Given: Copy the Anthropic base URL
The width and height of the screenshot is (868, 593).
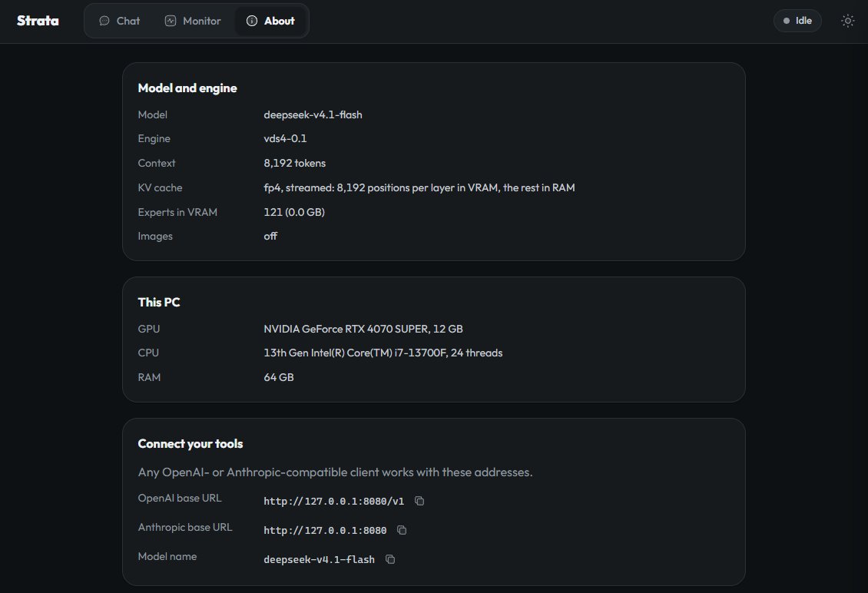Looking at the screenshot, I should [x=402, y=531].
